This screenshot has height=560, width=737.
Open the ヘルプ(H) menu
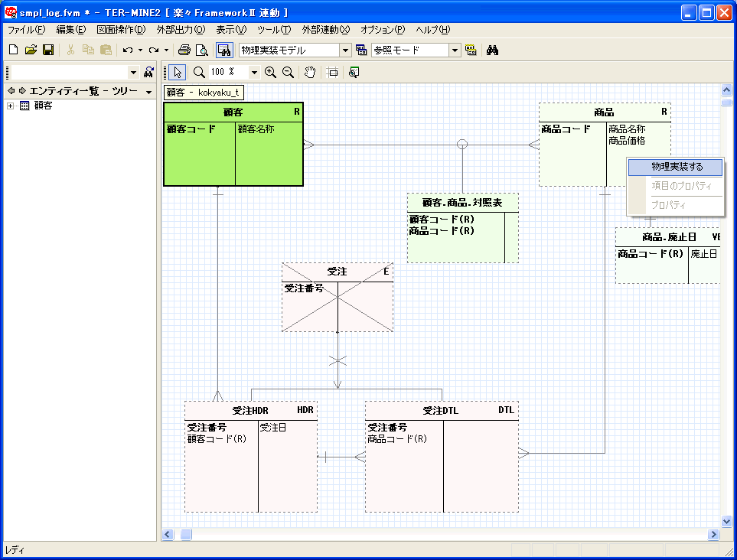(x=432, y=30)
